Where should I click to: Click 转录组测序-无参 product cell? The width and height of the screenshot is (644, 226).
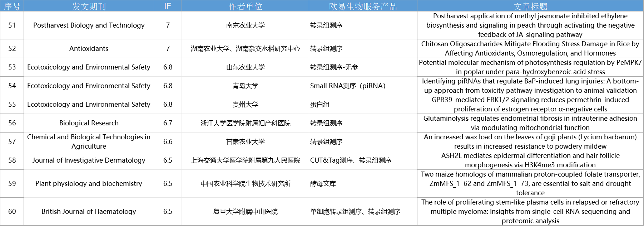(363, 67)
